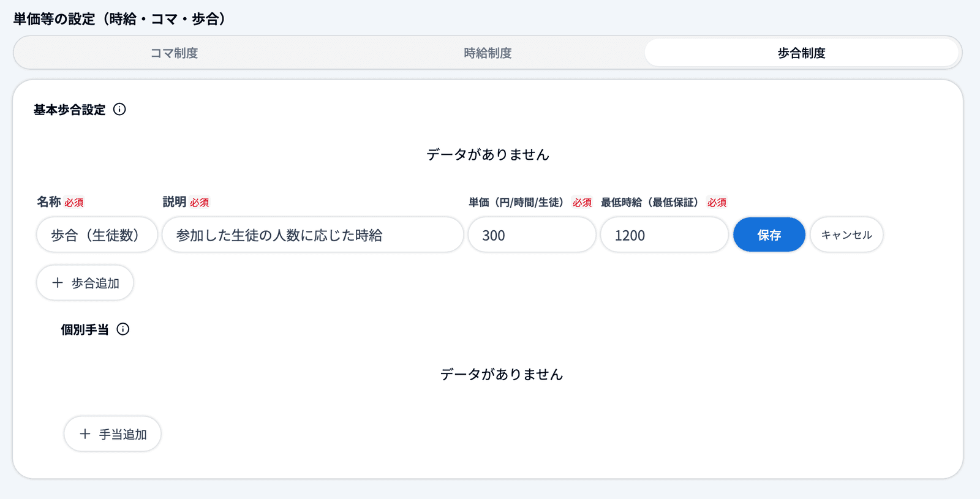The image size is (980, 499).
Task: Click the 名称 field label
Action: (49, 202)
